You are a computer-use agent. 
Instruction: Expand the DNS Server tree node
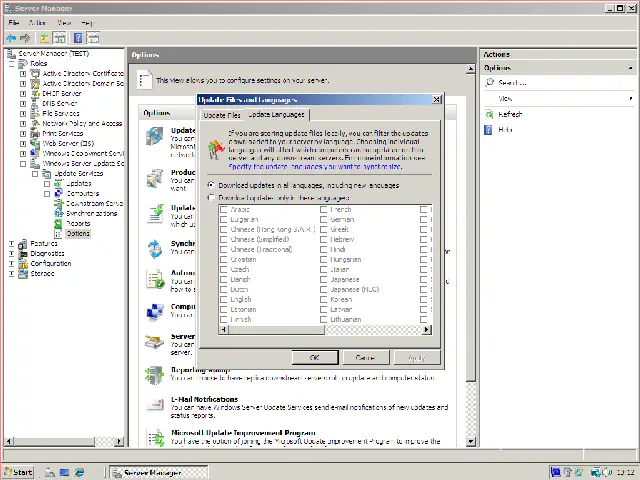click(23, 104)
